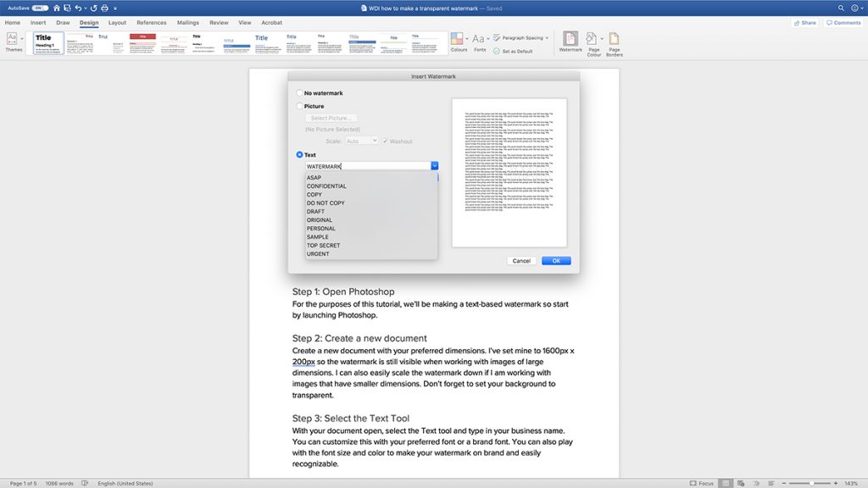Click the search magnifier in the title bar

[840, 8]
